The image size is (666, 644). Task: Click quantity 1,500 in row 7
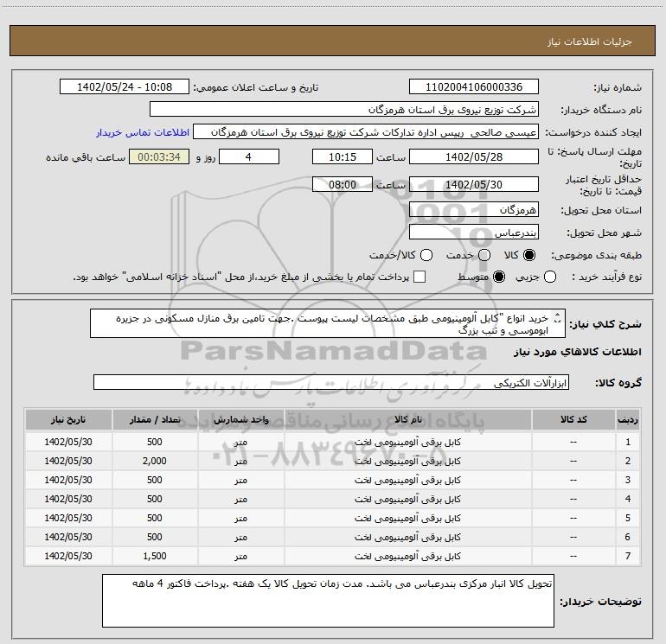tap(155, 556)
